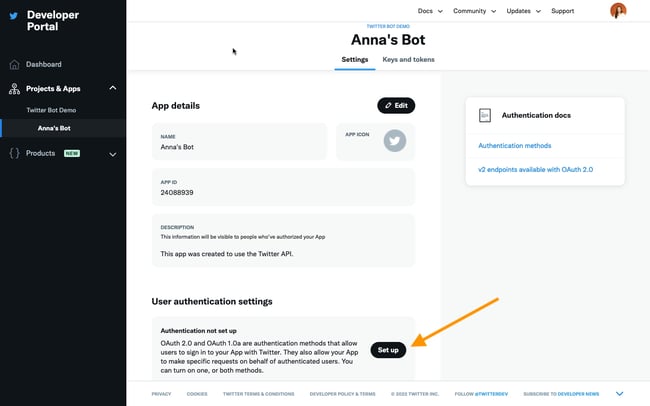Open the Community dropdown menu
The image size is (650, 406).
tap(473, 11)
